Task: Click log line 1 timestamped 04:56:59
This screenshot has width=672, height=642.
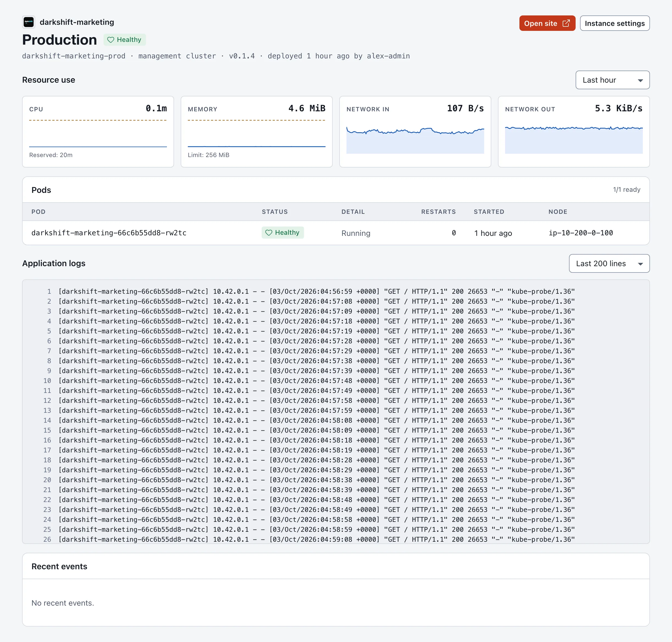Action: pyautogui.click(x=316, y=292)
